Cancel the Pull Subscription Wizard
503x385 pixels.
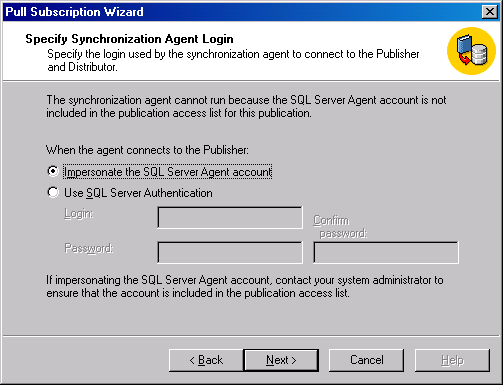[x=366, y=360]
